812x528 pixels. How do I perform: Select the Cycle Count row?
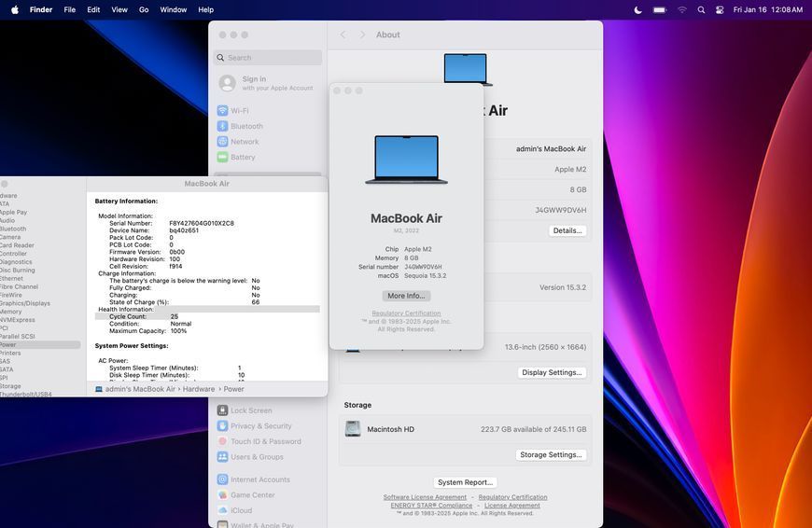click(x=207, y=316)
